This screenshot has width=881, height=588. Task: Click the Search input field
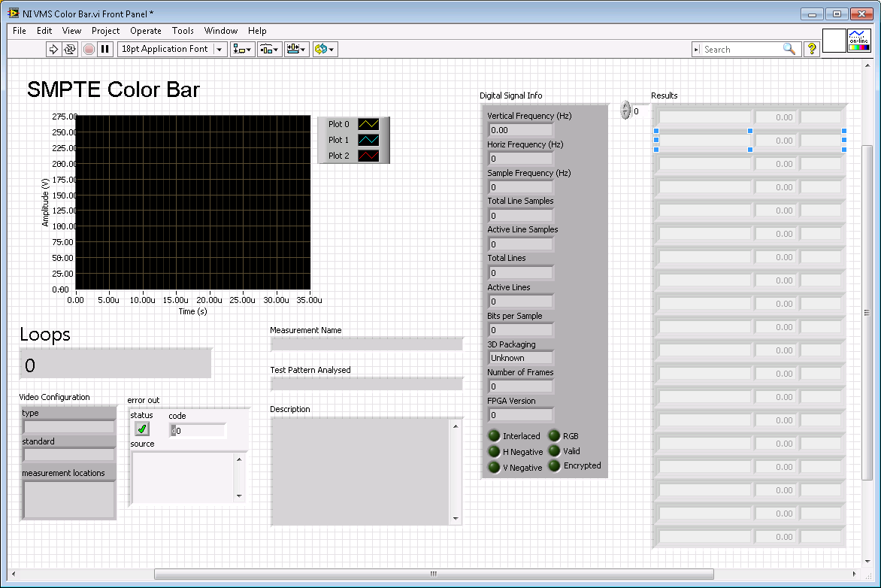(x=742, y=50)
